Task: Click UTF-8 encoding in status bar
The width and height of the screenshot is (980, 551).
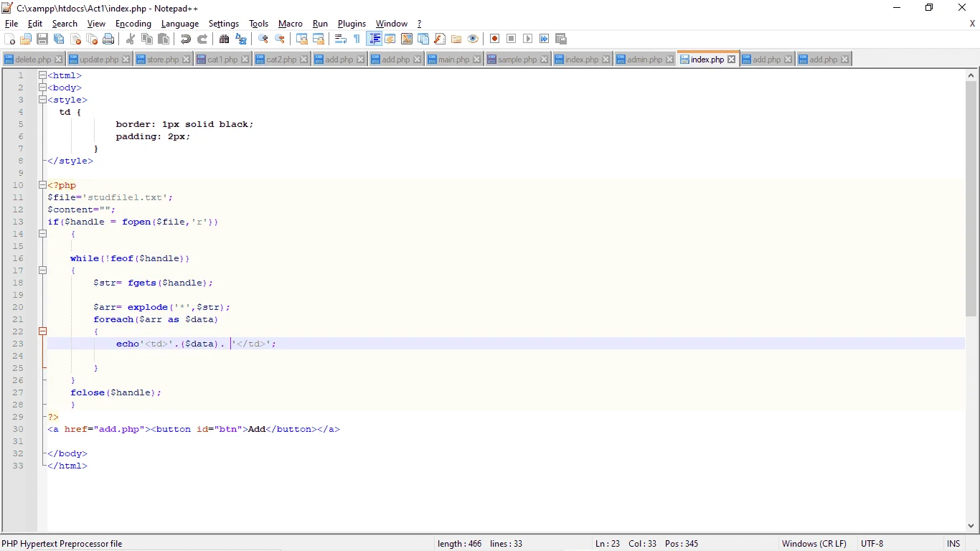Action: pos(872,544)
